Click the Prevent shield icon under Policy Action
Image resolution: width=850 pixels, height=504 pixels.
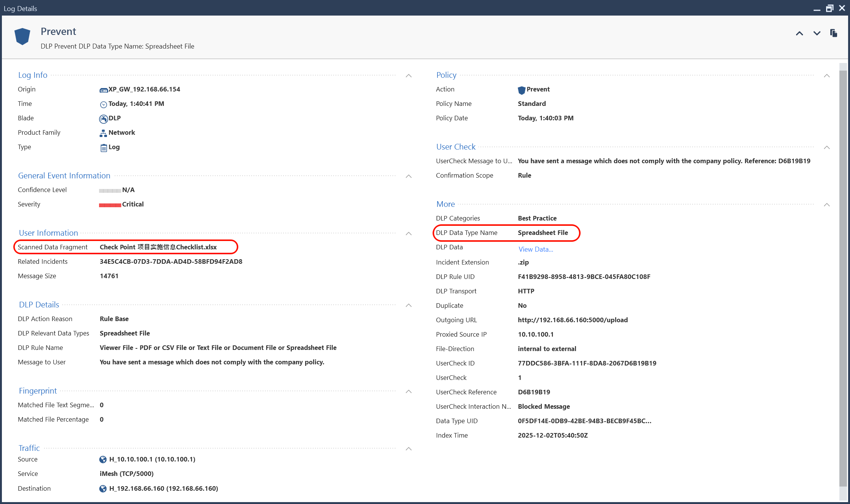(x=522, y=90)
